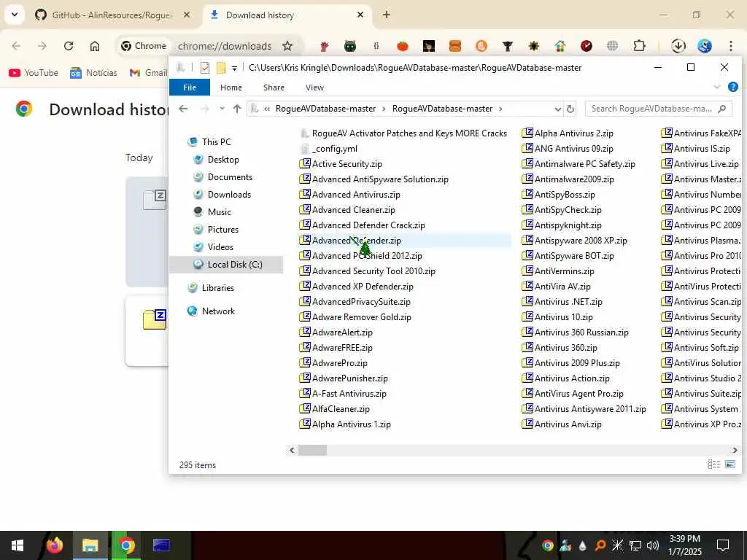Open Chrome tab search dropdown
Screen dimensions: 747x560
(15, 15)
